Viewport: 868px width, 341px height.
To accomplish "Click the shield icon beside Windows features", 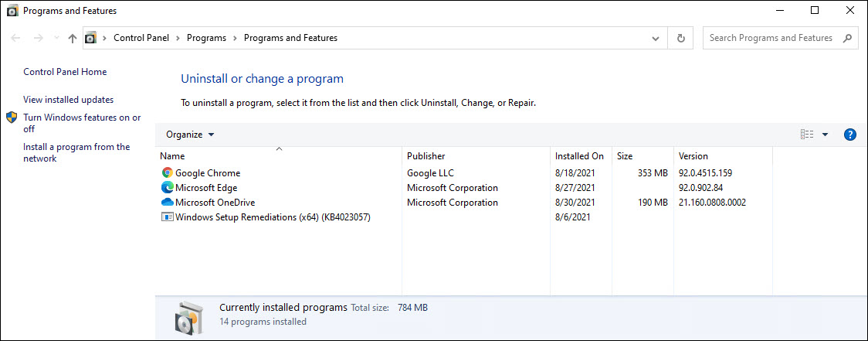I will click(12, 118).
